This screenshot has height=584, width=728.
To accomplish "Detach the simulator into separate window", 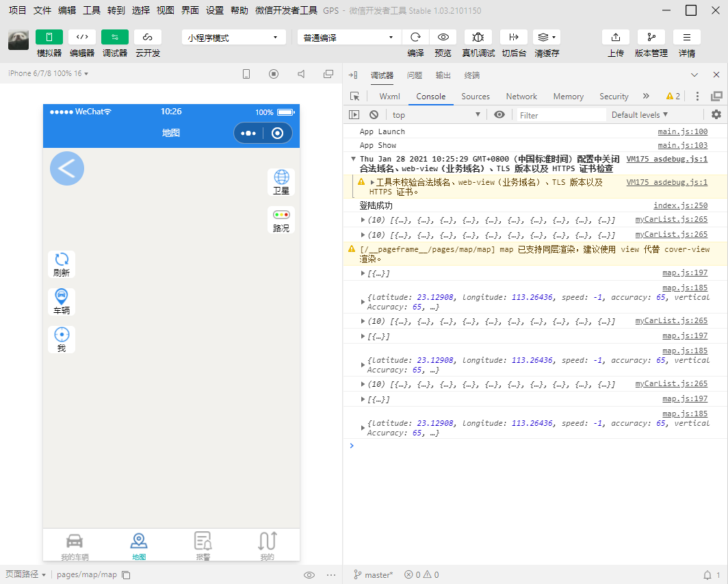I will point(328,74).
